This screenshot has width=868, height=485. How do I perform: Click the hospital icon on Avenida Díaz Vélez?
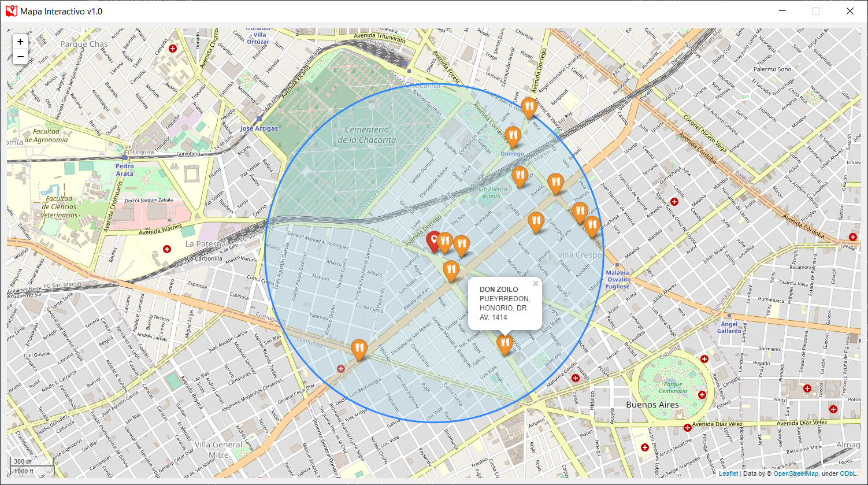(x=687, y=428)
